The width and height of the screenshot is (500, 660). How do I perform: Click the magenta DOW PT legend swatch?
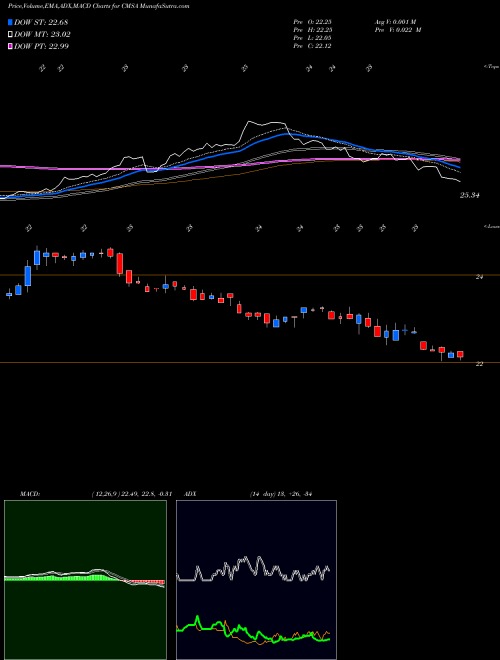click(10, 46)
